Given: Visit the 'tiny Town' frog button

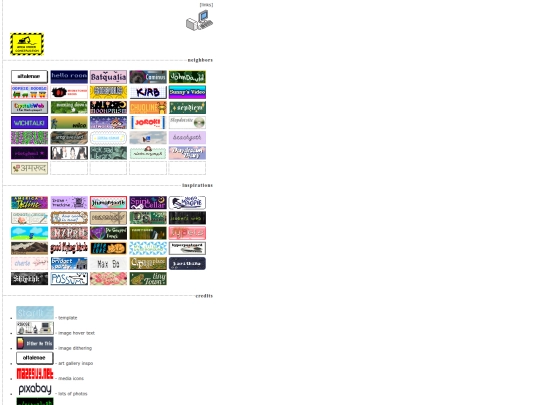Looking at the screenshot, I should [x=148, y=279].
